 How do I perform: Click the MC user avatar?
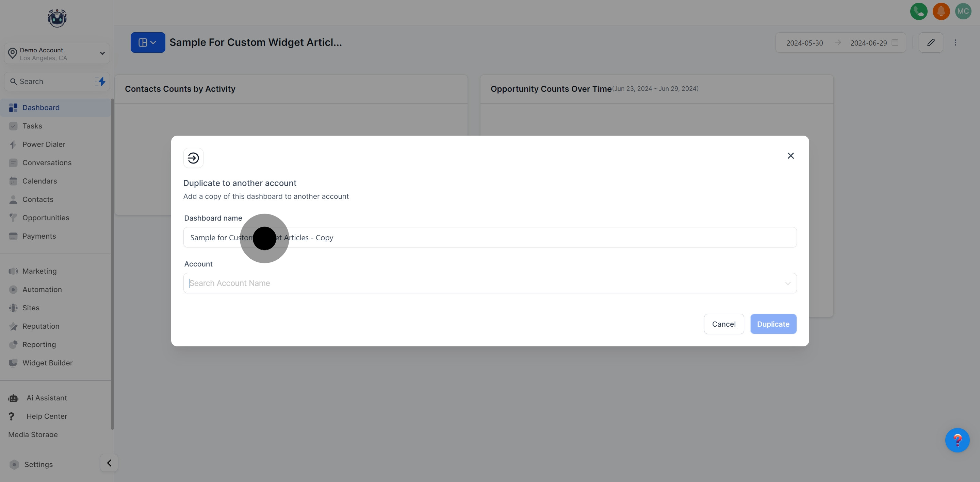coord(963,12)
